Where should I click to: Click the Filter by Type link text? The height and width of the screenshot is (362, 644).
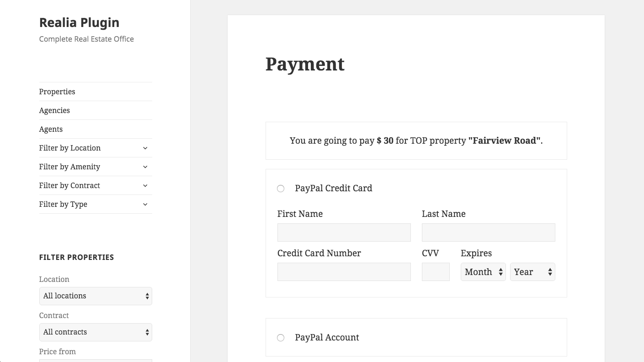tap(63, 204)
